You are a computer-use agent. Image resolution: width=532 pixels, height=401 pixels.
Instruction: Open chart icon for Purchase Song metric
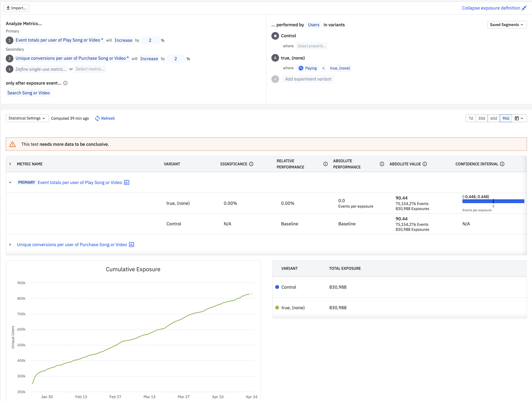click(132, 245)
